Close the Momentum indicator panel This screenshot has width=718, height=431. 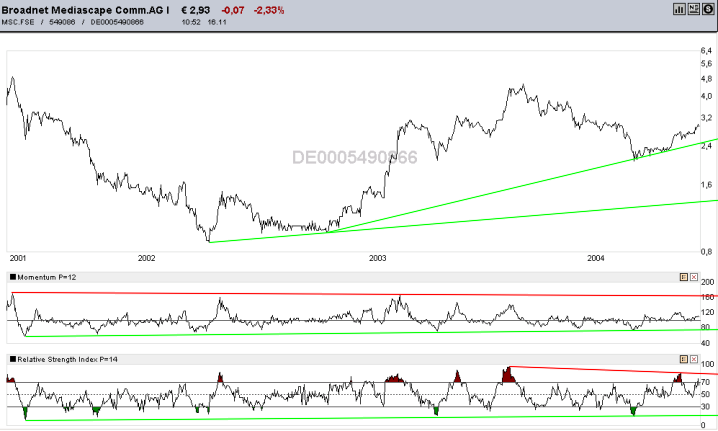tap(694, 277)
